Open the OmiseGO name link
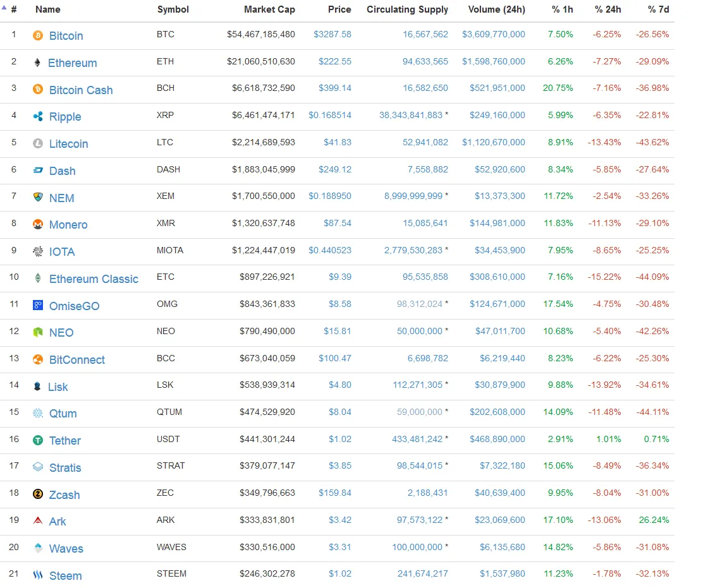This screenshot has height=588, width=713. click(x=74, y=306)
